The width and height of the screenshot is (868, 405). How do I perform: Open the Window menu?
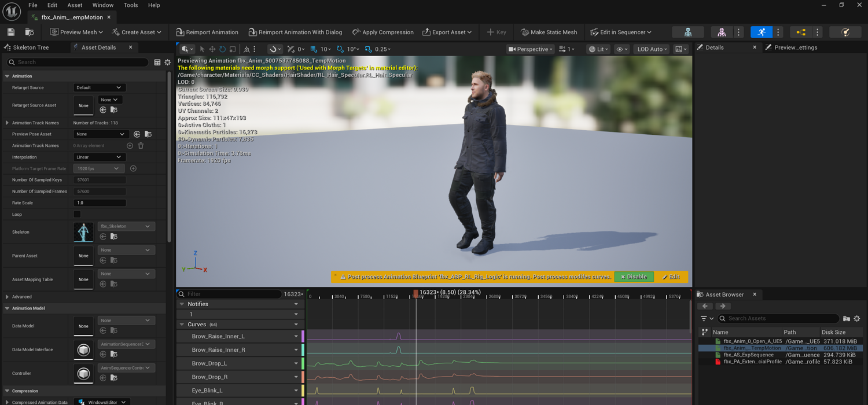pos(103,5)
